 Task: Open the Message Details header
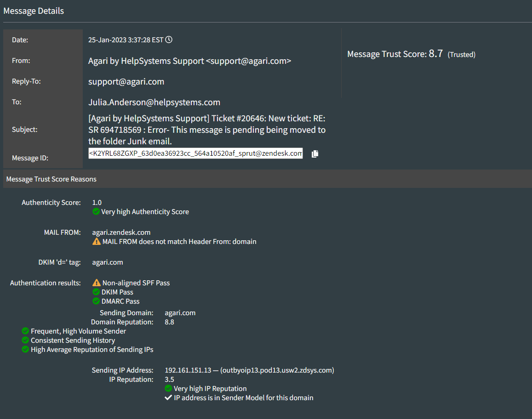point(34,11)
